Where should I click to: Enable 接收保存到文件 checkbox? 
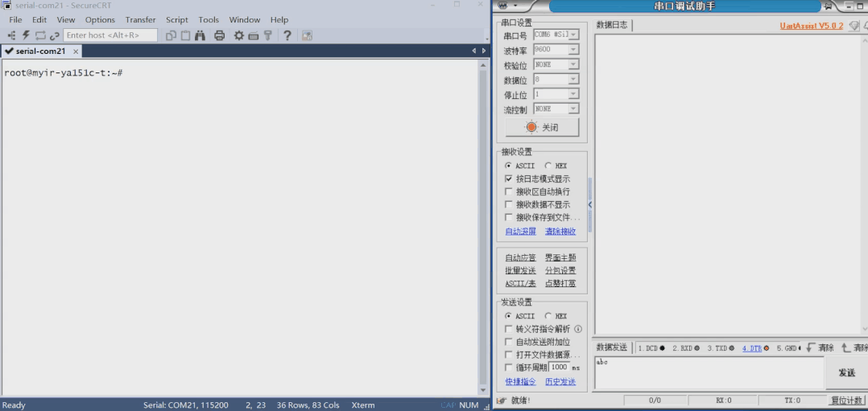pyautogui.click(x=509, y=217)
